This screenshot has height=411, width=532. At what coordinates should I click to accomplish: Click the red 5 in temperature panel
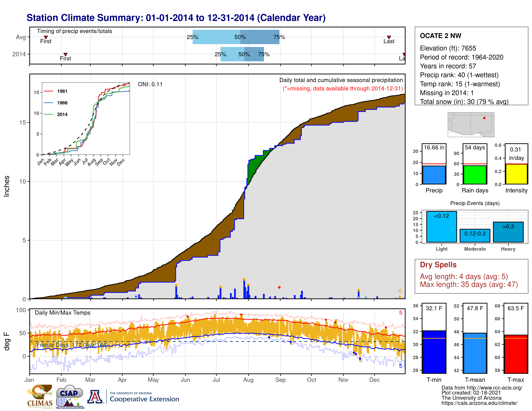(401, 313)
